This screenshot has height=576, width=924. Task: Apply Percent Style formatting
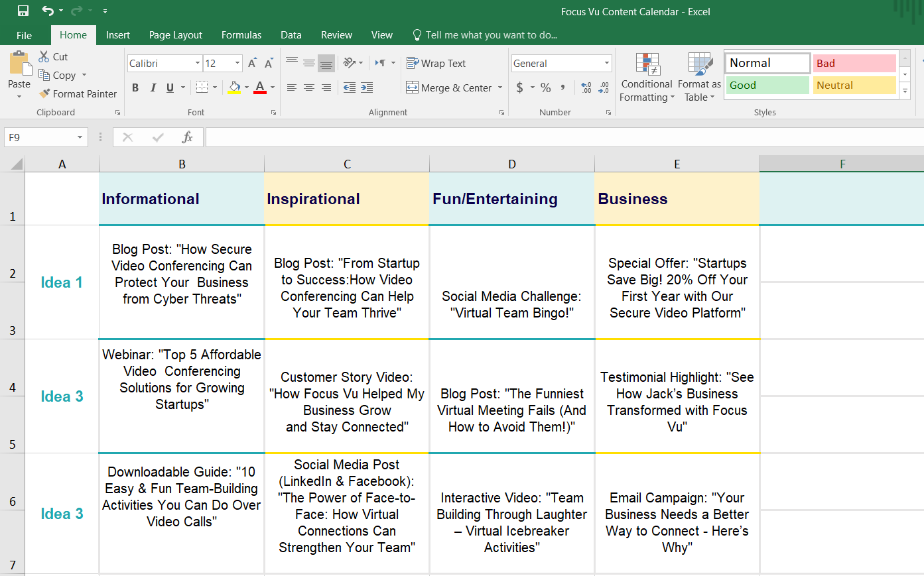click(x=545, y=87)
